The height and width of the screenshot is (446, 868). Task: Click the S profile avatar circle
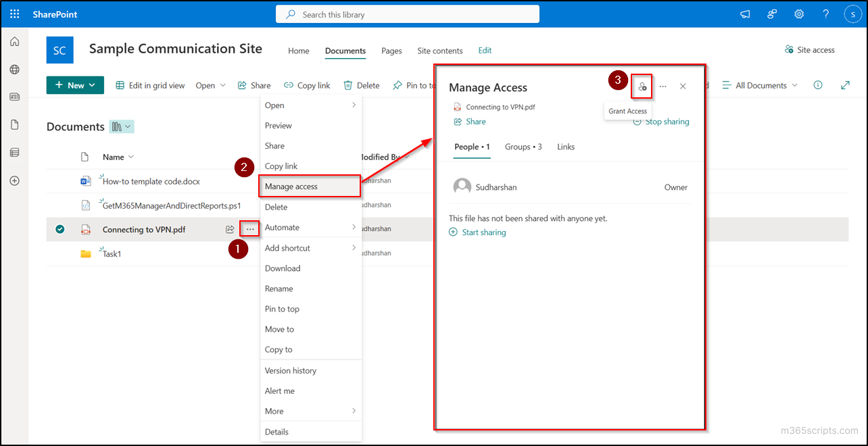tap(852, 14)
